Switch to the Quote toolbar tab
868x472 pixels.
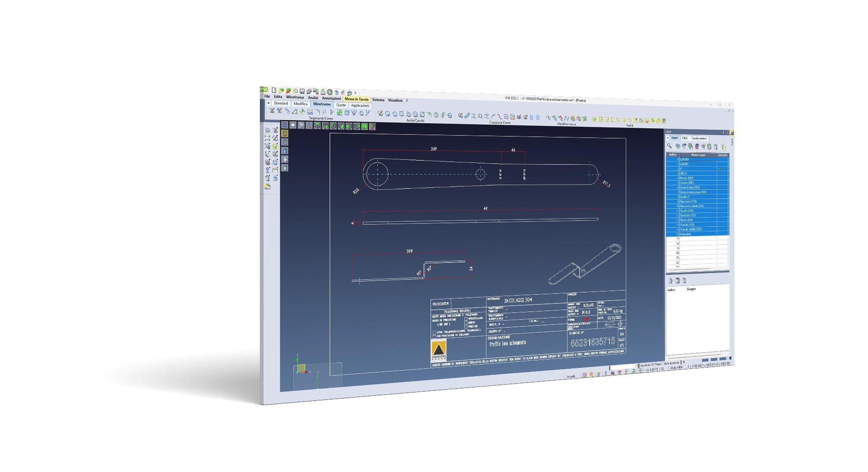tap(341, 105)
